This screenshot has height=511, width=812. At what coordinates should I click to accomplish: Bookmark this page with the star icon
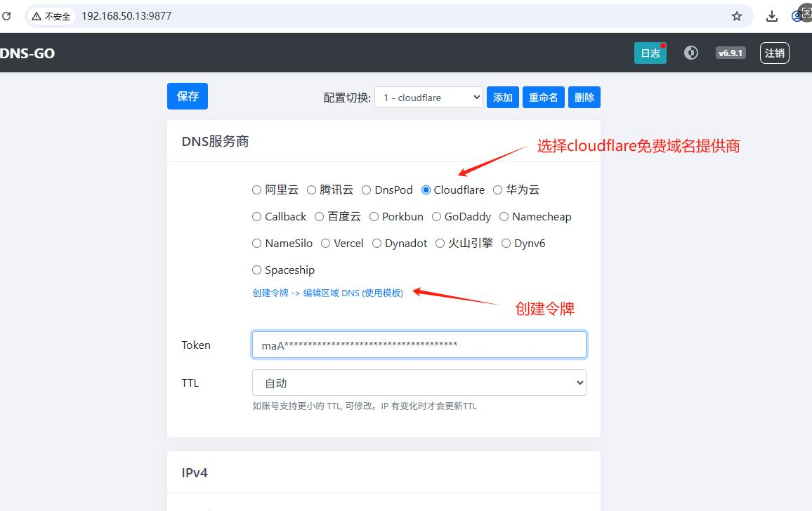736,16
